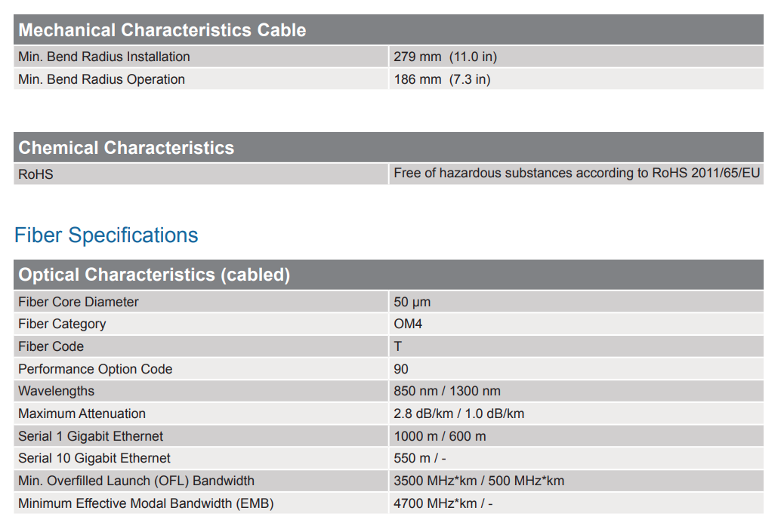
Task: Click the 279 mm (11.0 in) value
Action: [445, 57]
